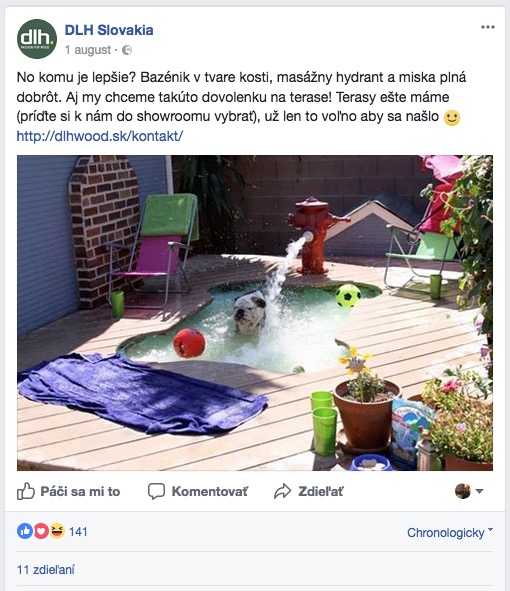Click the speech bubble comment icon
Screen dimensions: 510x591
tap(156, 491)
